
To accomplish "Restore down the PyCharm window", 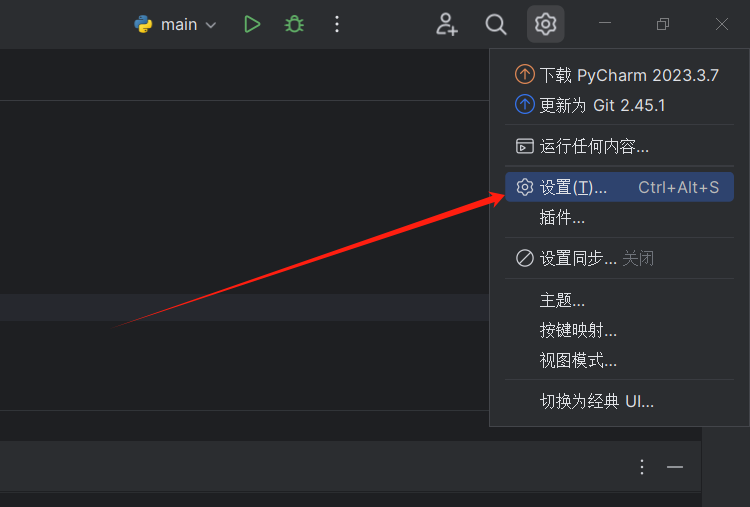I will pyautogui.click(x=663, y=24).
